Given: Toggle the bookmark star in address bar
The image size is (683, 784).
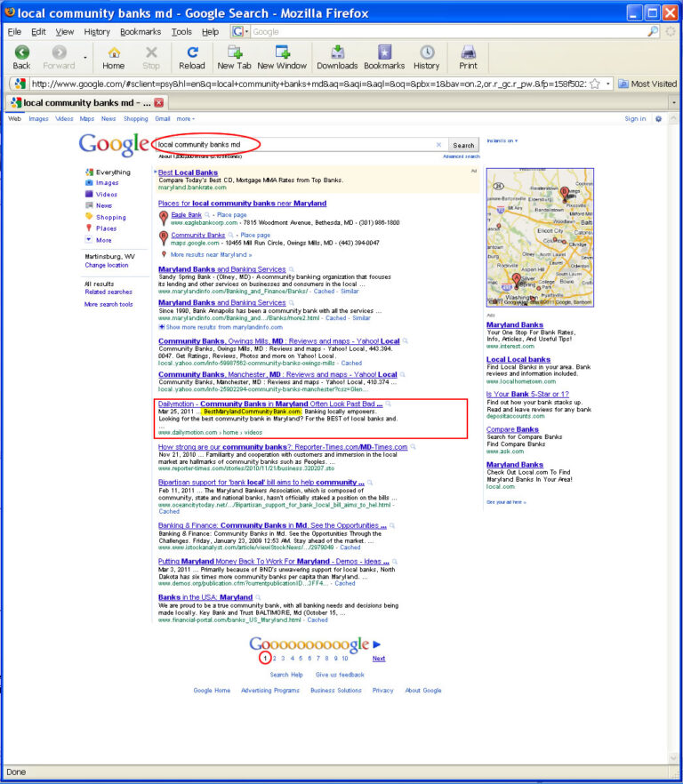Looking at the screenshot, I should 595,84.
